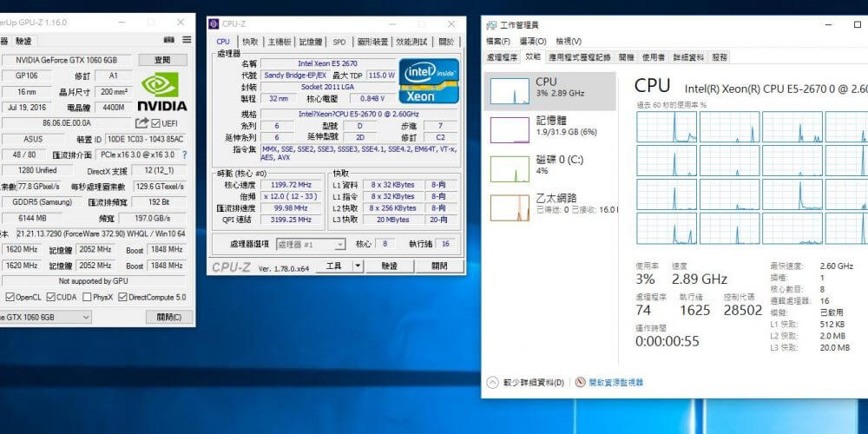Click the 查閱 lookup button in GPU-Z
This screenshot has width=868, height=434.
point(163,60)
